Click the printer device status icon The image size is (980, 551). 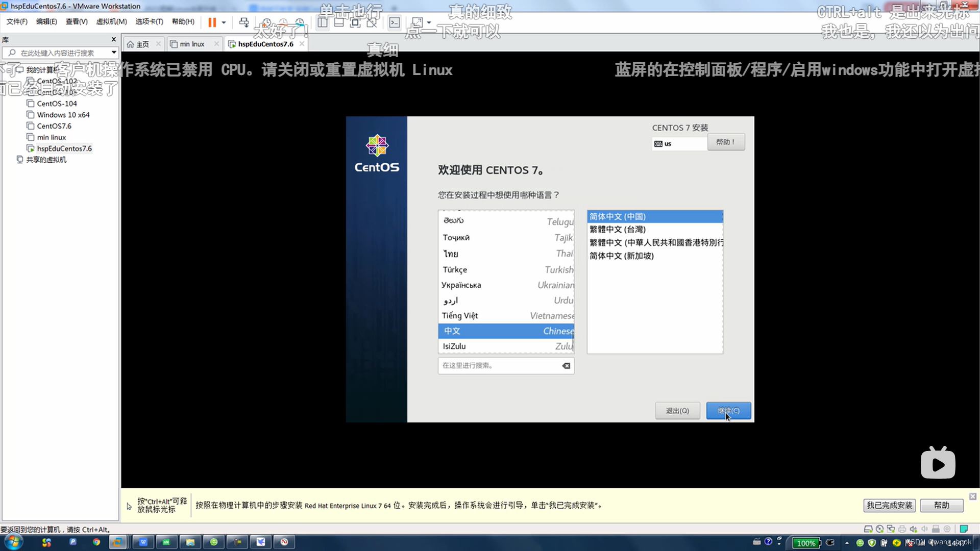pos(902,529)
